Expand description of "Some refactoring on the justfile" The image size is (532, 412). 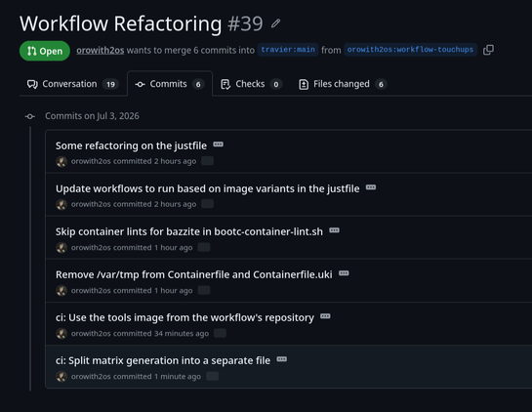click(x=218, y=144)
